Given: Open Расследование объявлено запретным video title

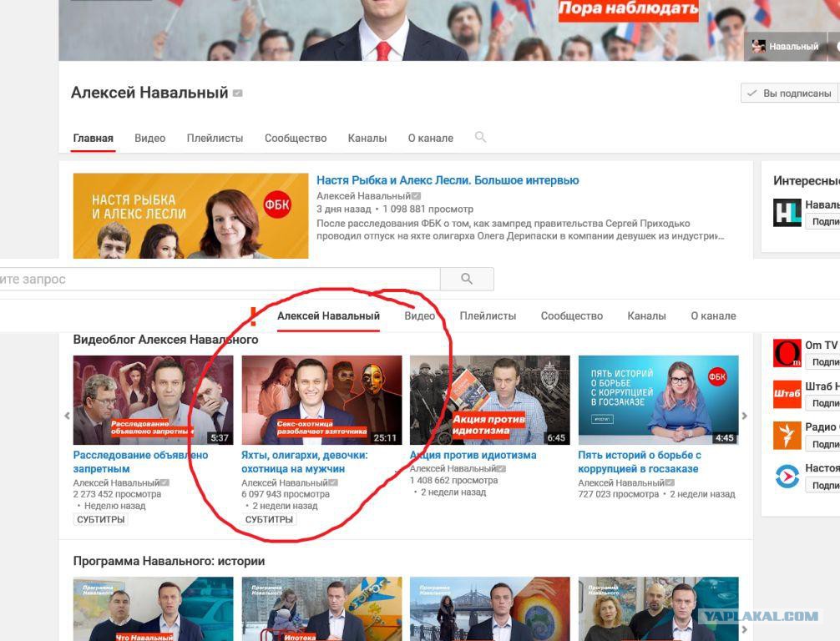Looking at the screenshot, I should (x=140, y=462).
